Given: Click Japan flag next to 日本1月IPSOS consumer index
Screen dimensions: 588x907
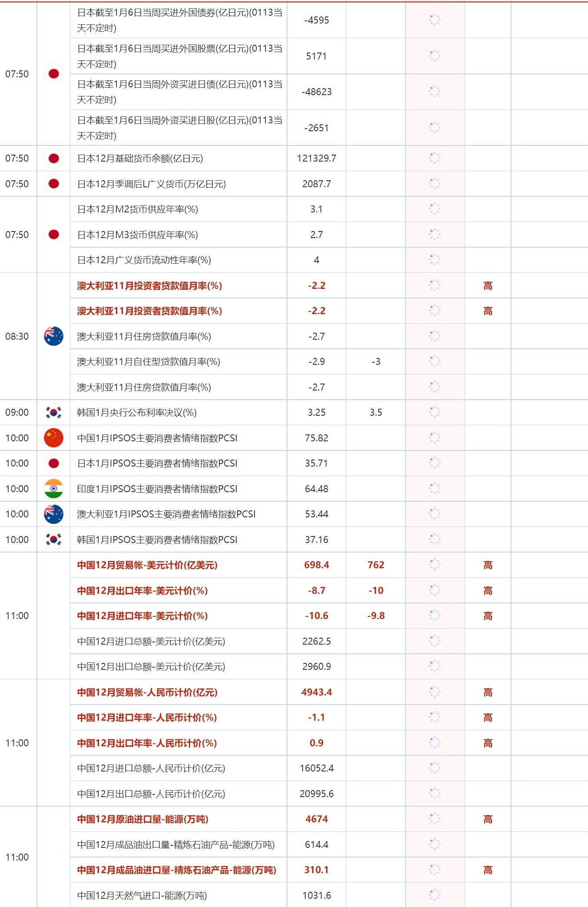Looking at the screenshot, I should pos(53,463).
